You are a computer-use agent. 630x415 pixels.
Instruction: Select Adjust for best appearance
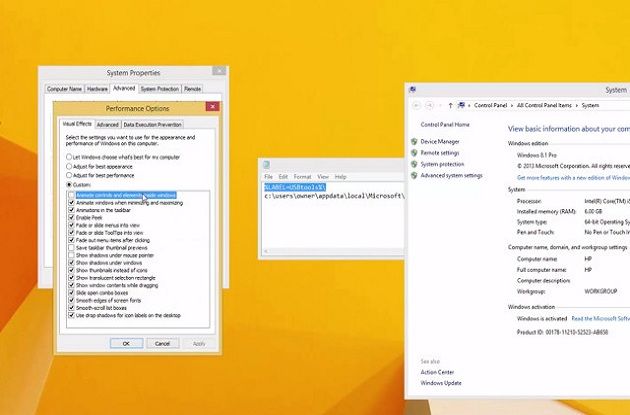[69, 166]
